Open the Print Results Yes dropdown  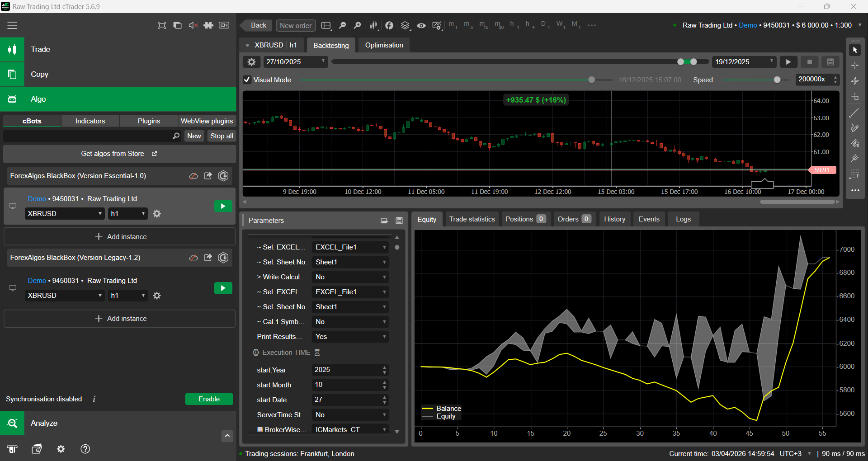(350, 337)
